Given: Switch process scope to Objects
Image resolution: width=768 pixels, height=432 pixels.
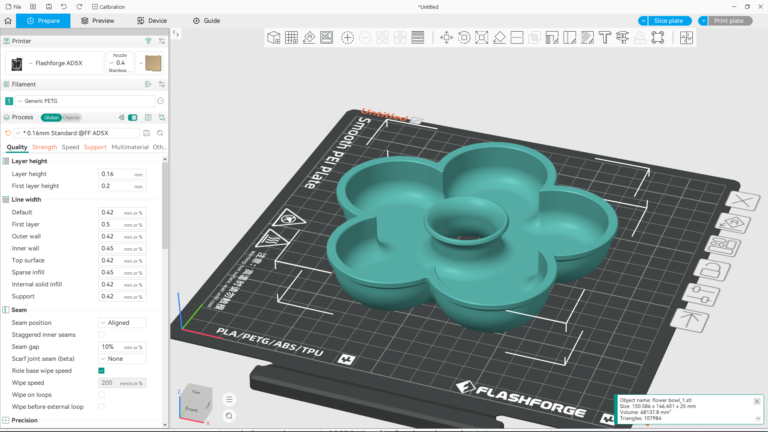Looking at the screenshot, I should point(71,118).
